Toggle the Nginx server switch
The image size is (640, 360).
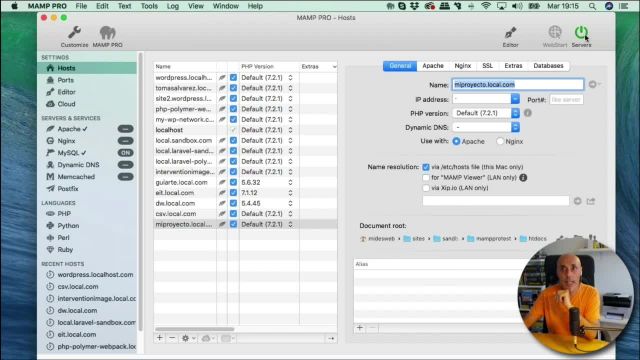pyautogui.click(x=125, y=141)
